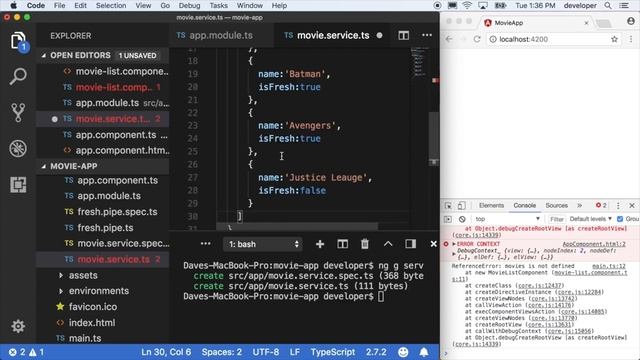Open the Source Control view
640x360 pixels.
tap(18, 112)
